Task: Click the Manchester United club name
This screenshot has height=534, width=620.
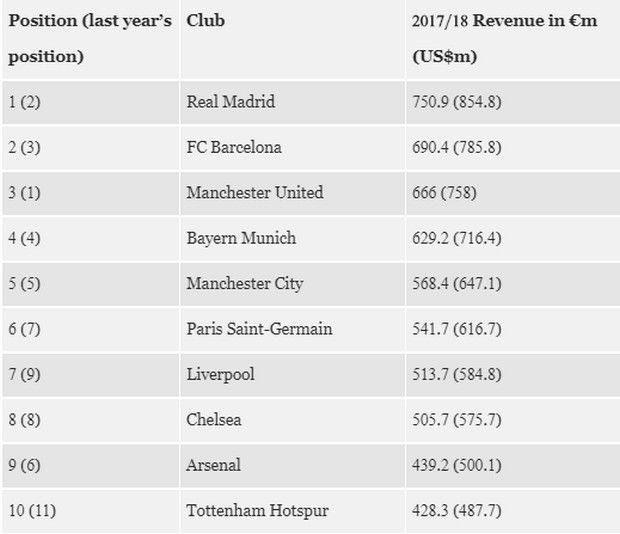Action: (254, 193)
